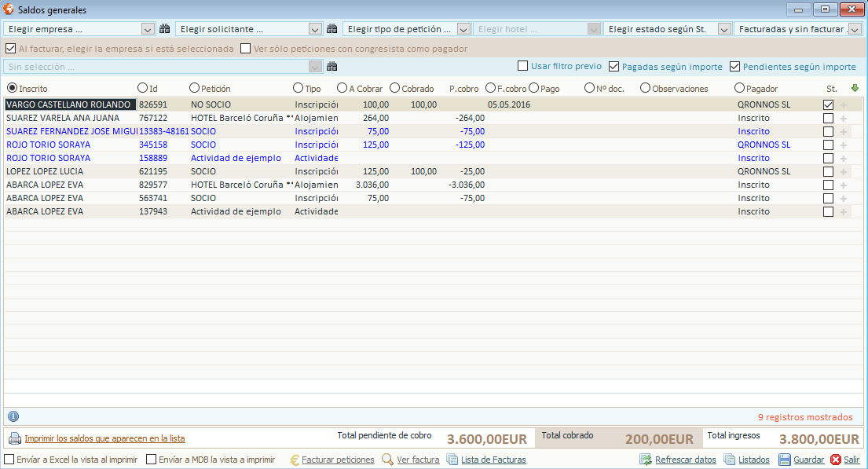Click the Refrescar datos refresh icon
This screenshot has height=469, width=868.
click(x=646, y=460)
